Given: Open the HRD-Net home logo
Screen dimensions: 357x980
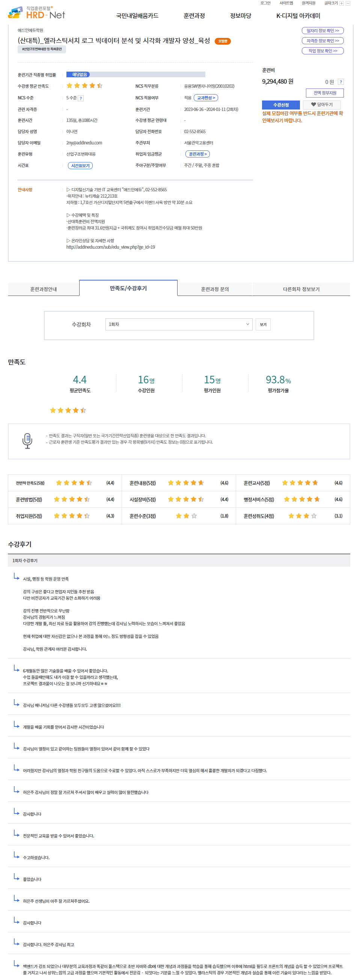Looking at the screenshot, I should point(36,13).
